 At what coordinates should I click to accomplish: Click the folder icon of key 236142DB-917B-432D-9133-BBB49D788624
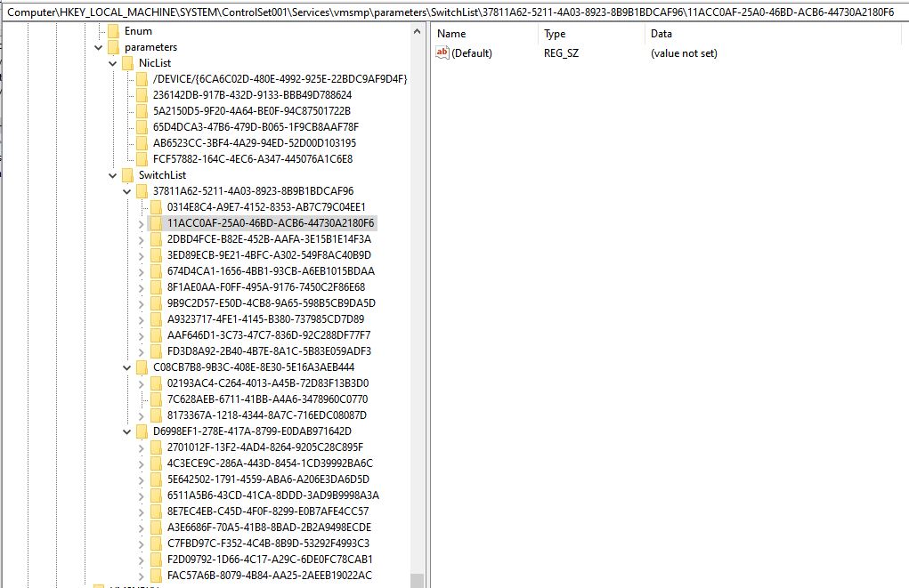(x=142, y=94)
